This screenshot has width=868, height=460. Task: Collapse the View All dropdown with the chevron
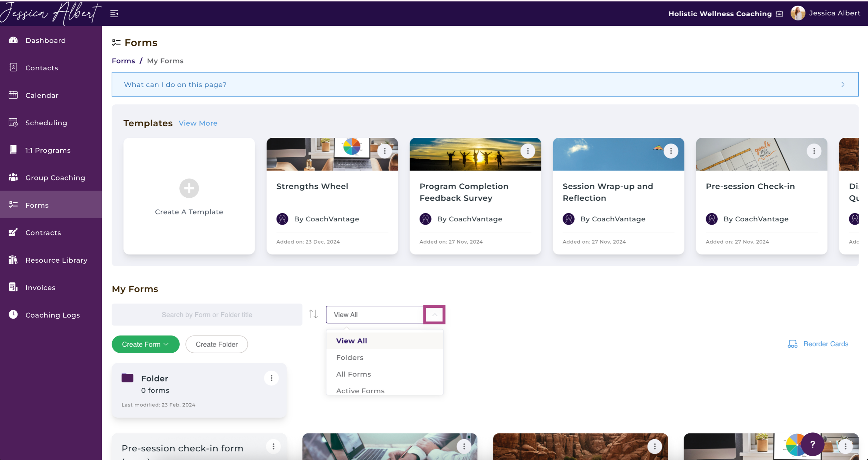click(434, 315)
